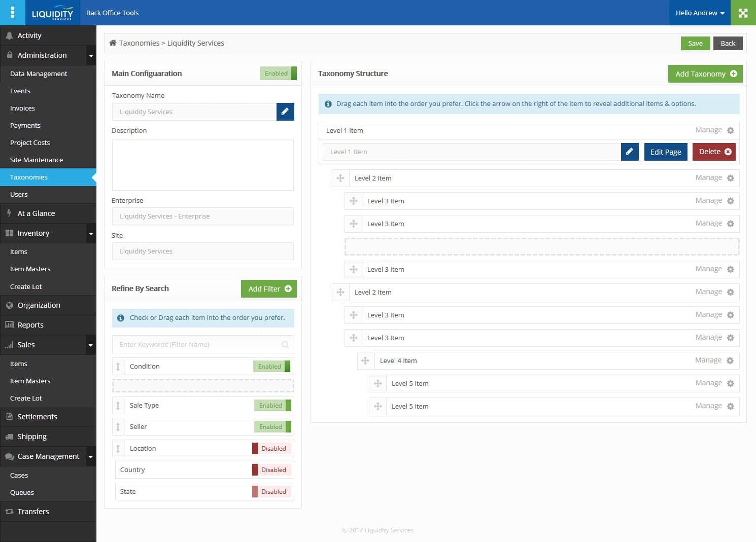Open the Hello Andrew dropdown
The width and height of the screenshot is (756, 542).
[x=699, y=13]
